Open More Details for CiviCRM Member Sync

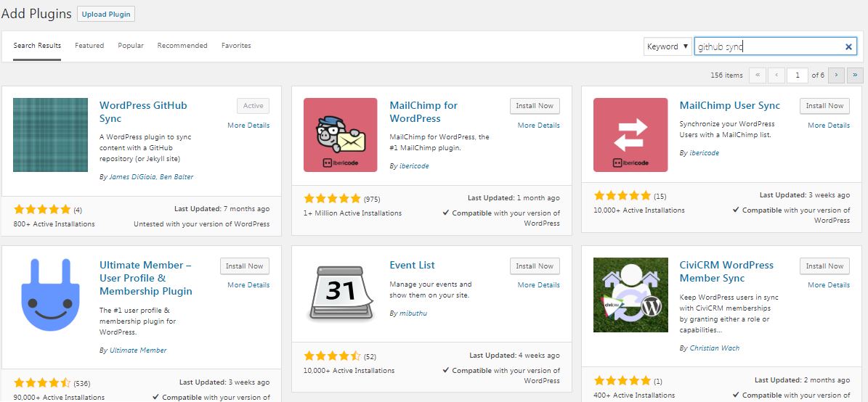coord(829,285)
